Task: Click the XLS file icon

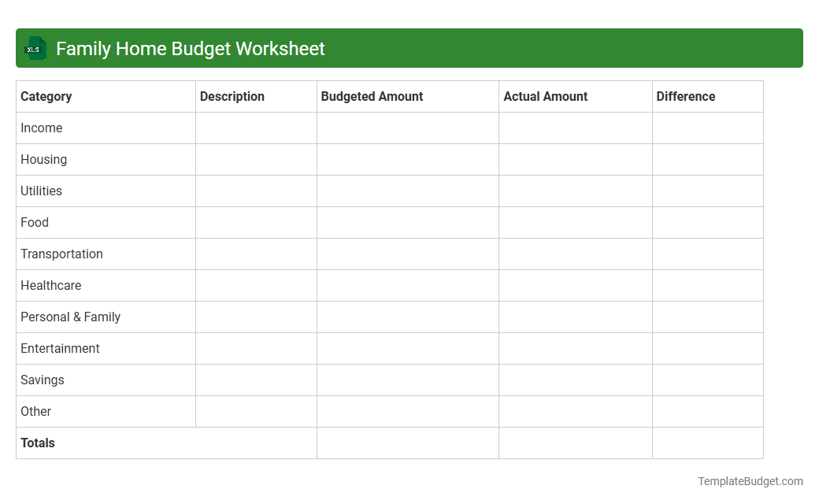Action: point(35,48)
